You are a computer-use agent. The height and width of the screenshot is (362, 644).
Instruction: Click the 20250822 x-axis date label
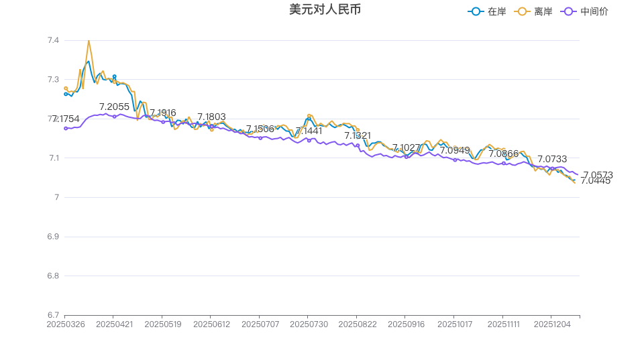point(356,324)
